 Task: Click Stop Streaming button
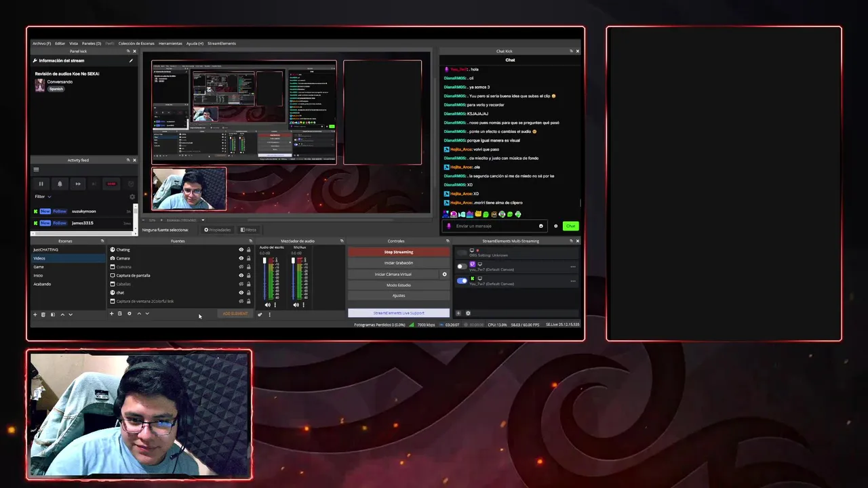(399, 252)
